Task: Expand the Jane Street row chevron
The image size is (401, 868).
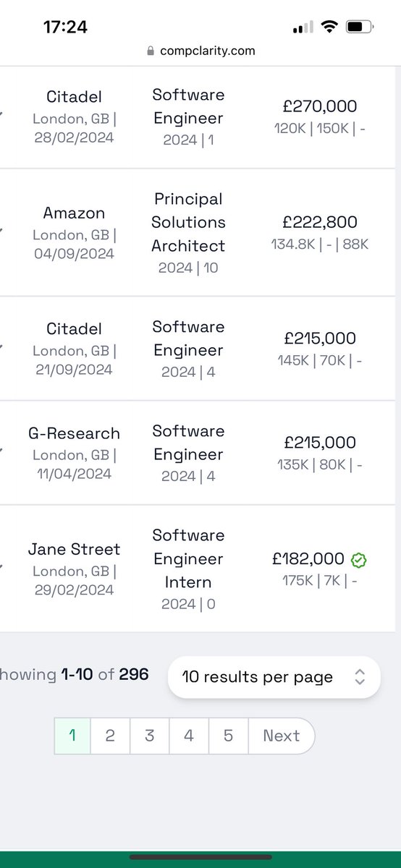Action: 1,569
